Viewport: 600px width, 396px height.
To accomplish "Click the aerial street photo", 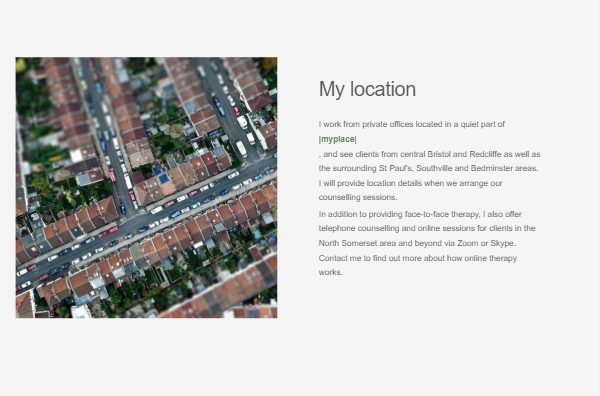I will 146,187.
